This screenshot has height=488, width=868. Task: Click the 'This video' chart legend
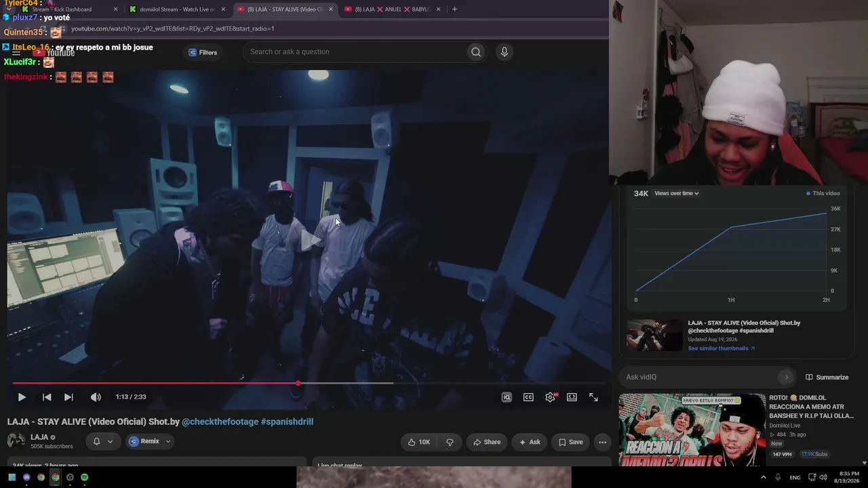click(823, 193)
